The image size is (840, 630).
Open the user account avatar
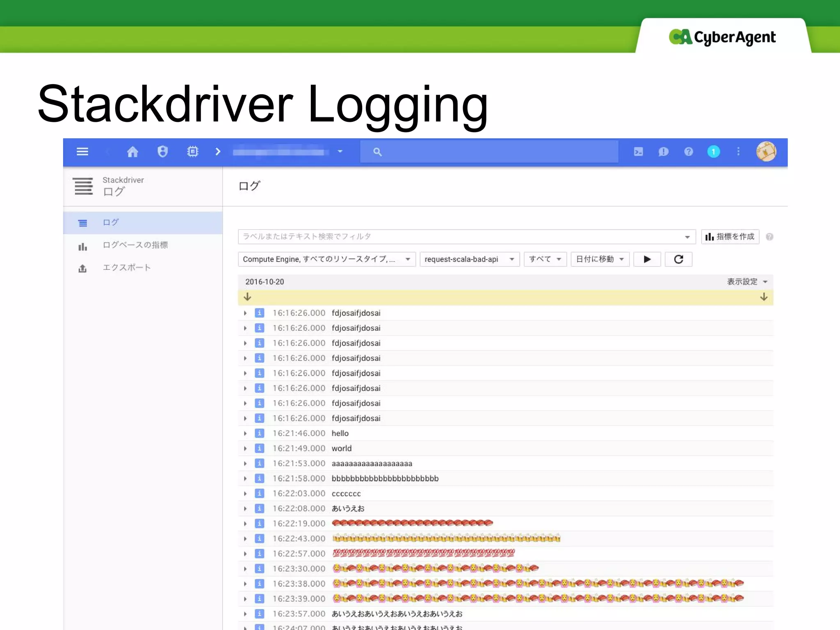point(766,152)
